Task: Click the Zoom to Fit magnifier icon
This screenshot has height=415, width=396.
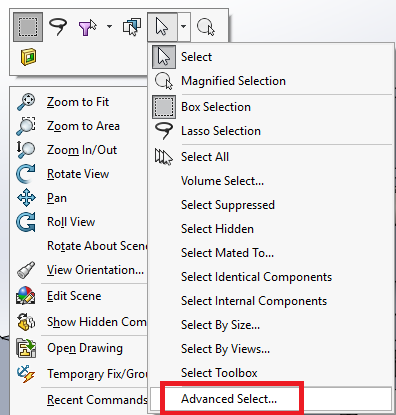Action: pos(26,102)
